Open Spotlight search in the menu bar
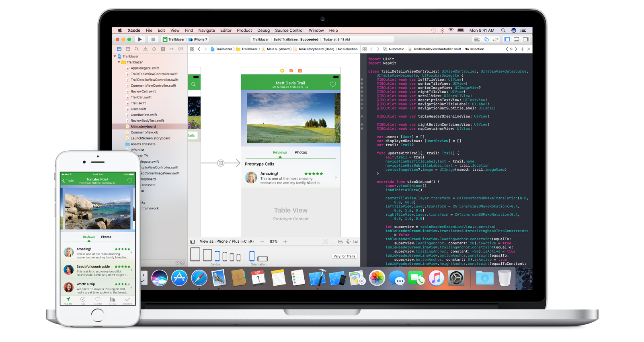This screenshot has width=644, height=342. pos(503,30)
